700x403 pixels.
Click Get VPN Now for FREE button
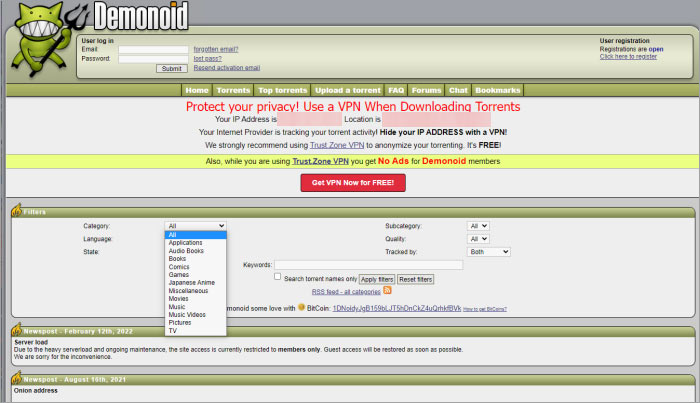(x=353, y=183)
